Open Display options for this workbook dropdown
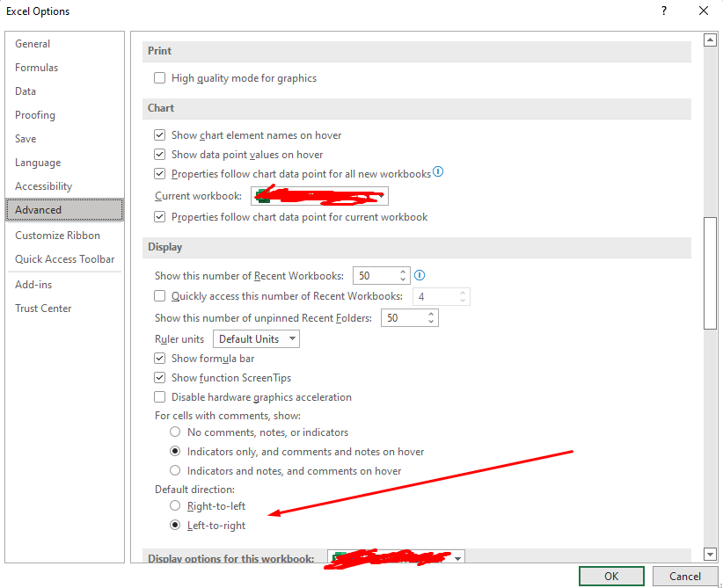723x588 pixels. click(396, 556)
